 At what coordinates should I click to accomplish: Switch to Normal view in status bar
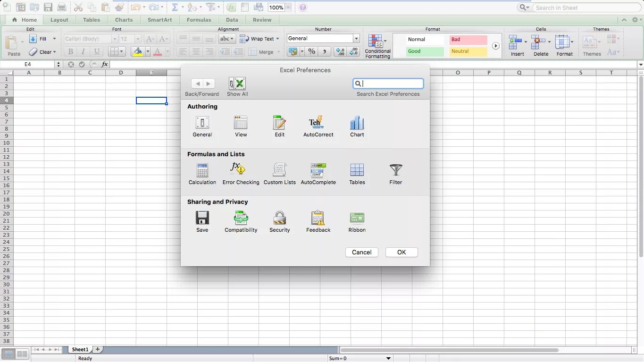[x=8, y=354]
